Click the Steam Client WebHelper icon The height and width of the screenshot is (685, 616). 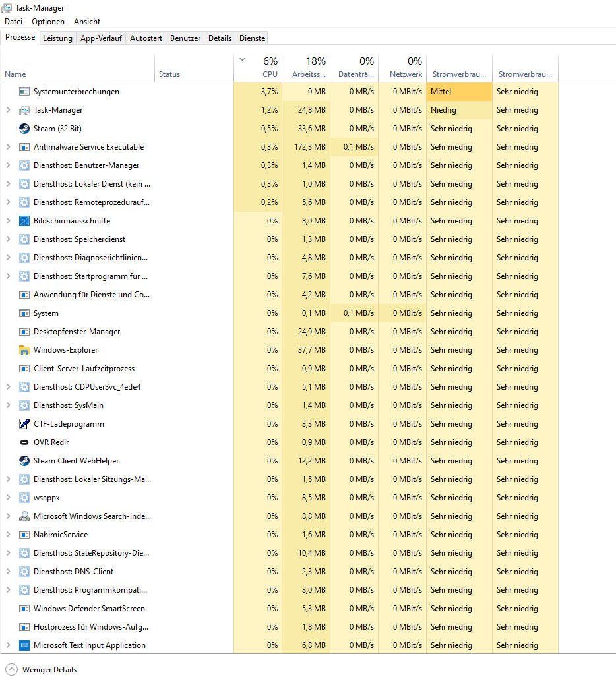click(x=24, y=460)
